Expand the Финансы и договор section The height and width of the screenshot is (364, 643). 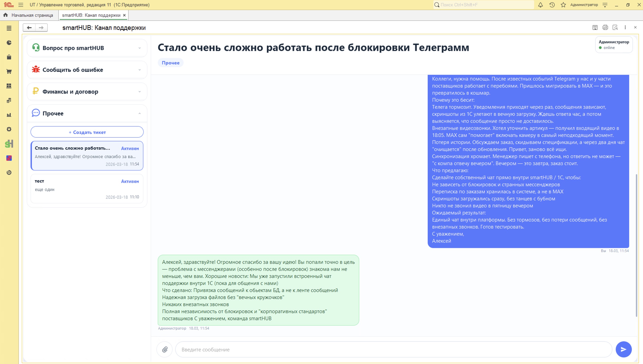click(x=87, y=92)
